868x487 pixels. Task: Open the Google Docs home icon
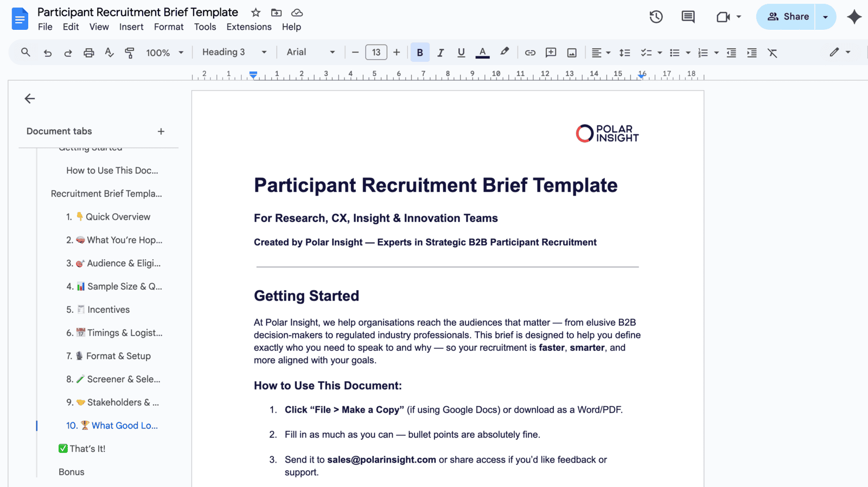tap(20, 19)
